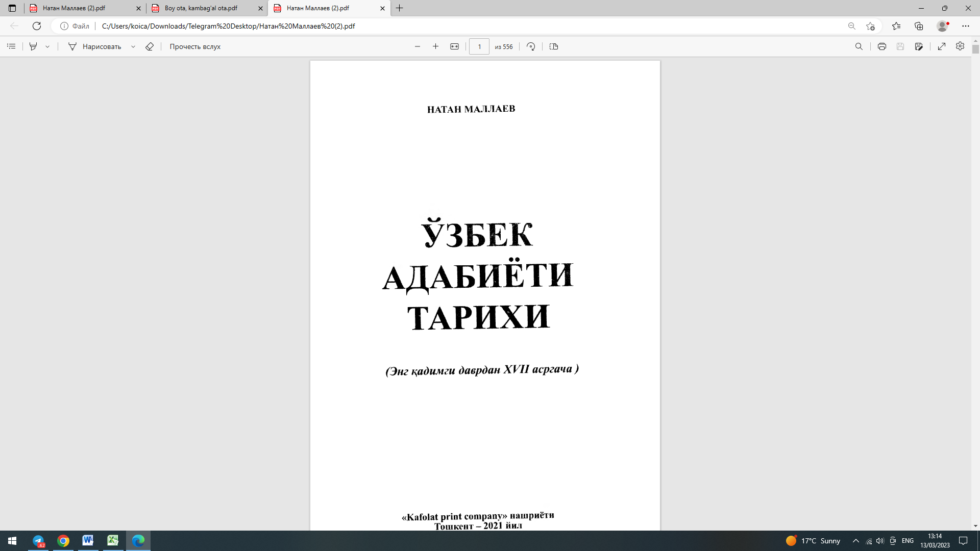
Task: Open the Collections panel
Action: pos(919,26)
